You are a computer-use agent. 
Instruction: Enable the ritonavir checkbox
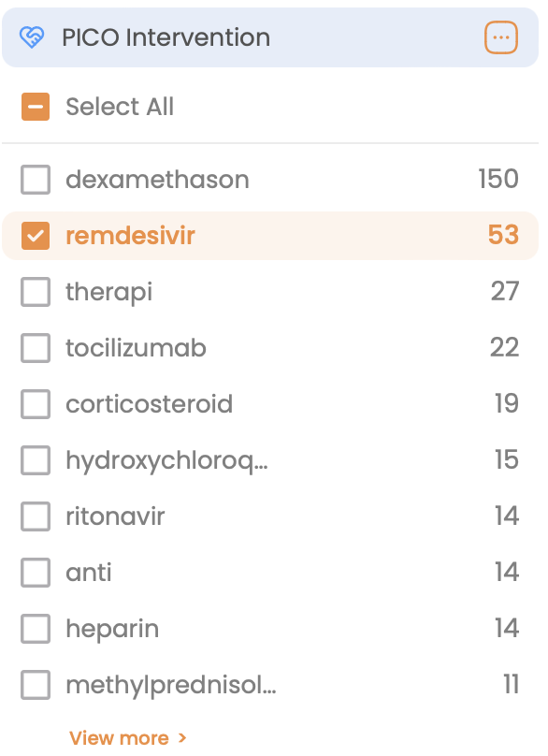point(36,516)
